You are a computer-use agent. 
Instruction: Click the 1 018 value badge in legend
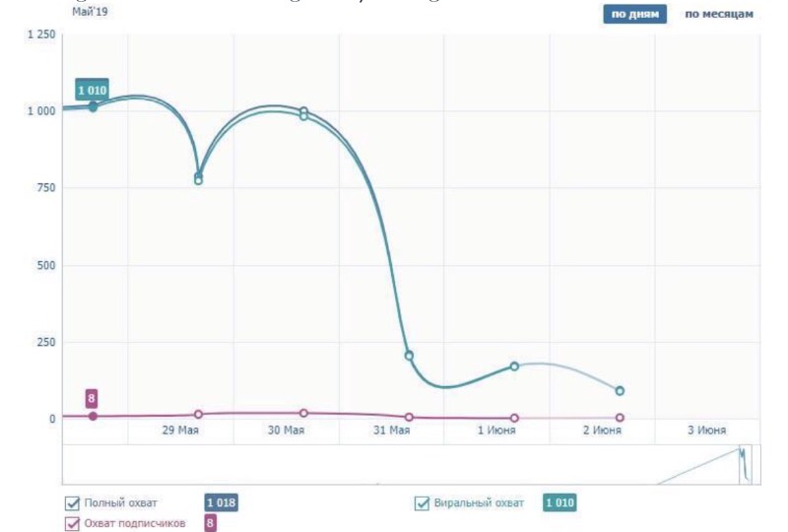[221, 503]
